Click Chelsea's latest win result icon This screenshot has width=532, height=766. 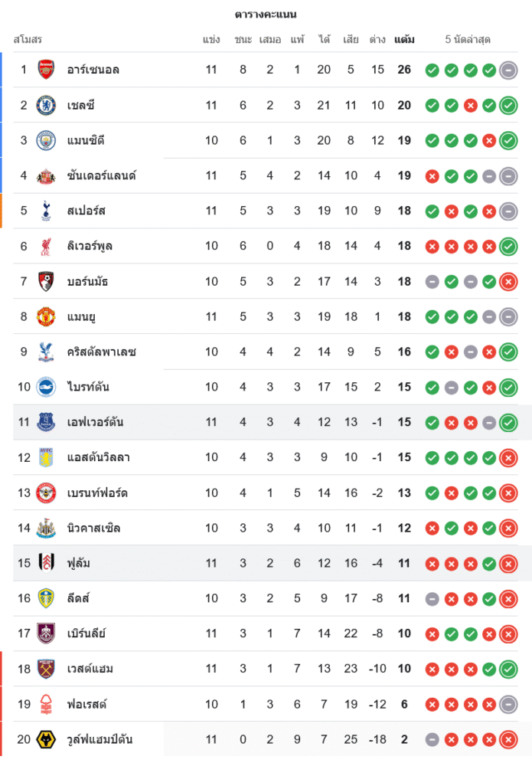pyautogui.click(x=508, y=105)
